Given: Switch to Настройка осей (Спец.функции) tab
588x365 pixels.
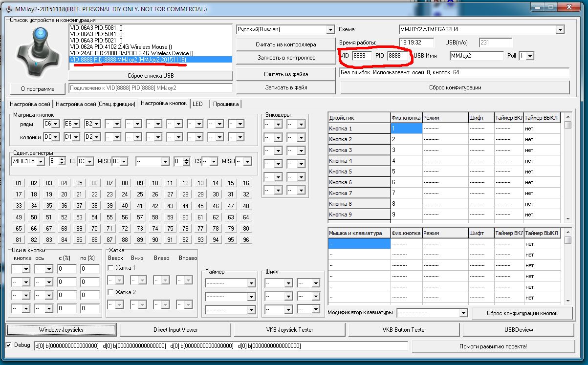Looking at the screenshot, I should (95, 104).
